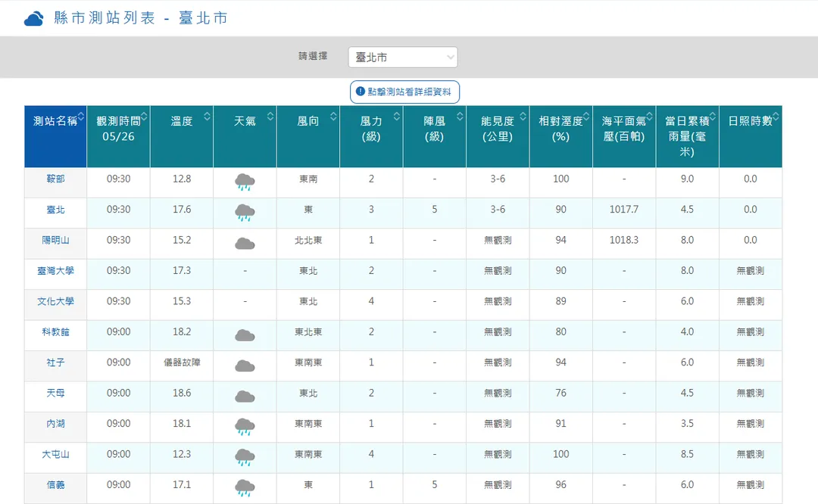Click rainfall value 9.0 for 鞍部

coord(687,179)
